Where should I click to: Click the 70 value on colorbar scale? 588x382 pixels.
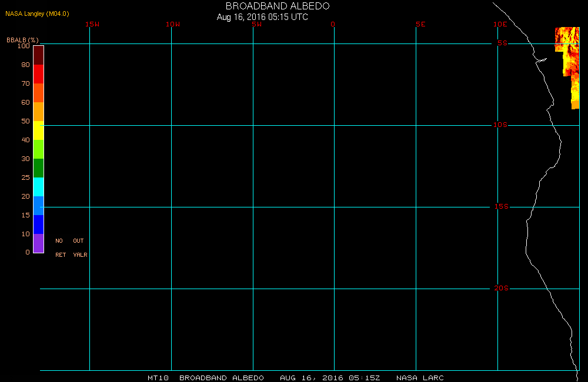(x=25, y=83)
